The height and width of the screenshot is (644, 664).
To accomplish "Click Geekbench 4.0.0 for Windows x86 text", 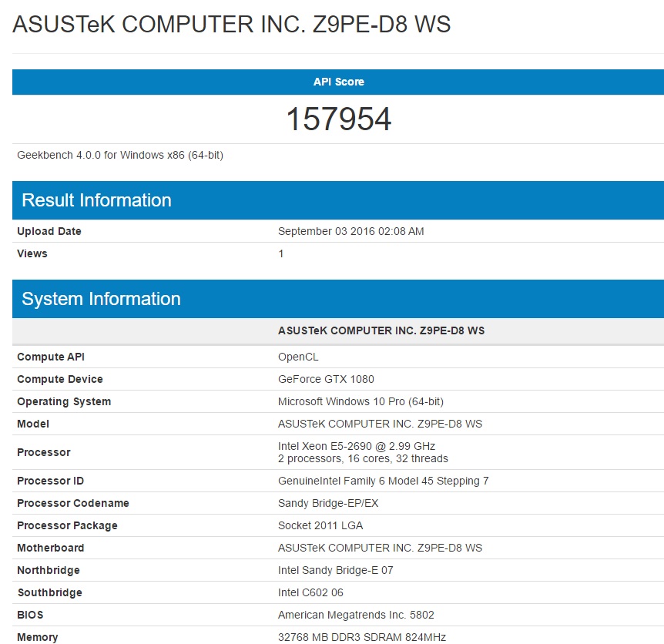I will pyautogui.click(x=120, y=156).
